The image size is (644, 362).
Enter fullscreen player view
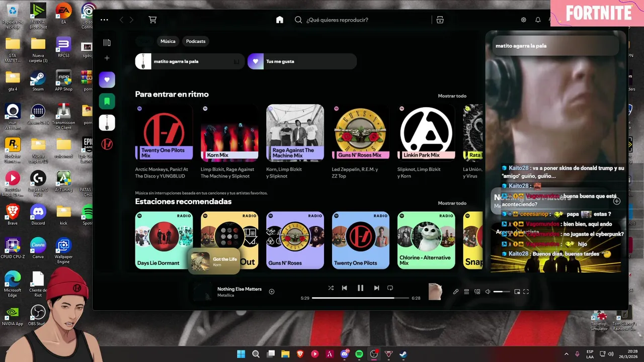coord(526,292)
